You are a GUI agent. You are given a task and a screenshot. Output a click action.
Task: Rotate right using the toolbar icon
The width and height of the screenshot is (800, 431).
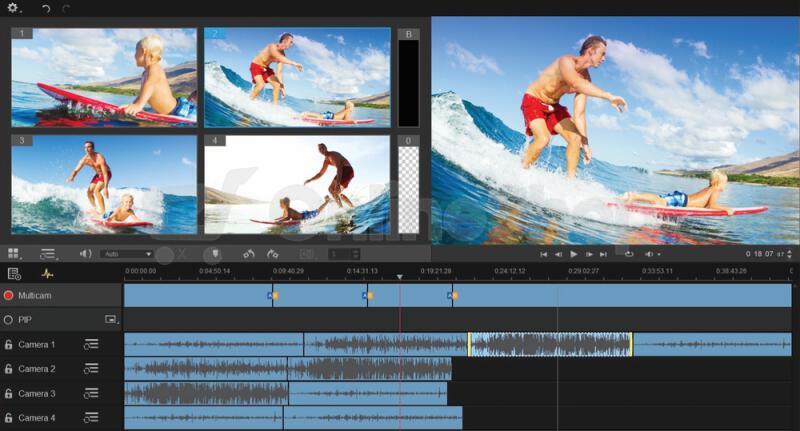(x=272, y=253)
